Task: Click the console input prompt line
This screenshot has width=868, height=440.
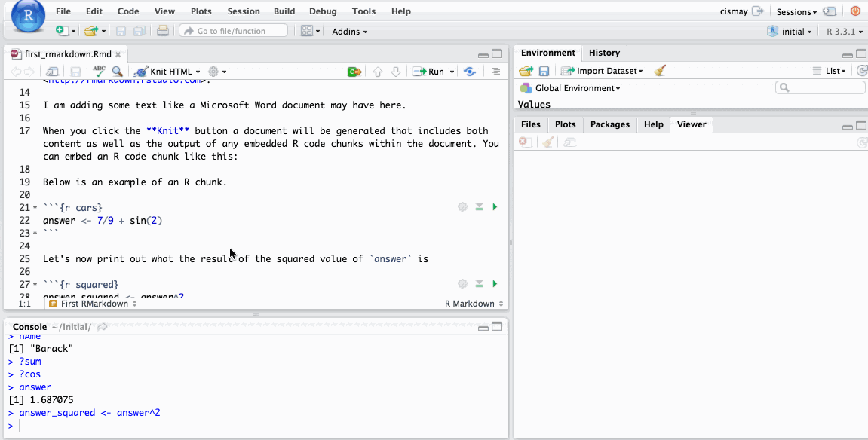Action: tap(255, 426)
